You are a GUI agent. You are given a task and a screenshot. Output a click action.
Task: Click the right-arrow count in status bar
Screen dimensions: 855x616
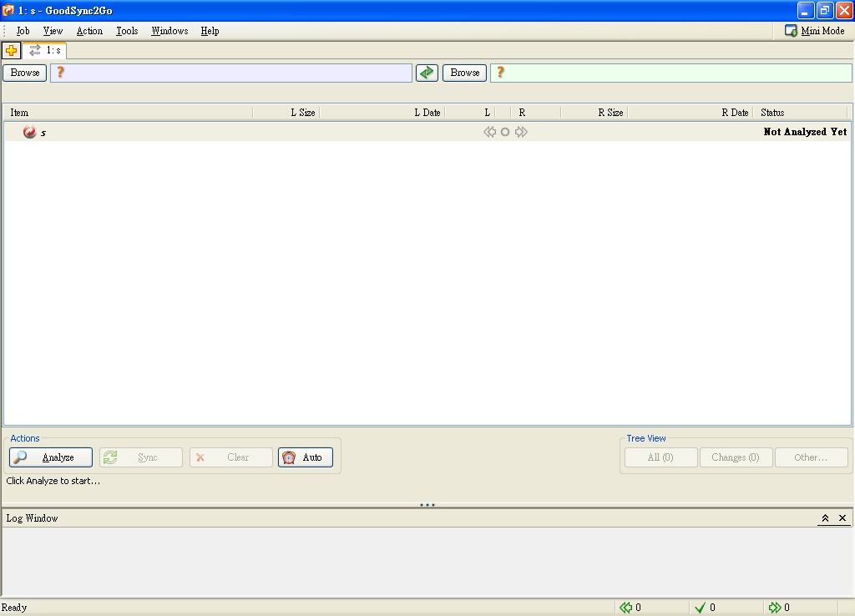[x=779, y=608]
